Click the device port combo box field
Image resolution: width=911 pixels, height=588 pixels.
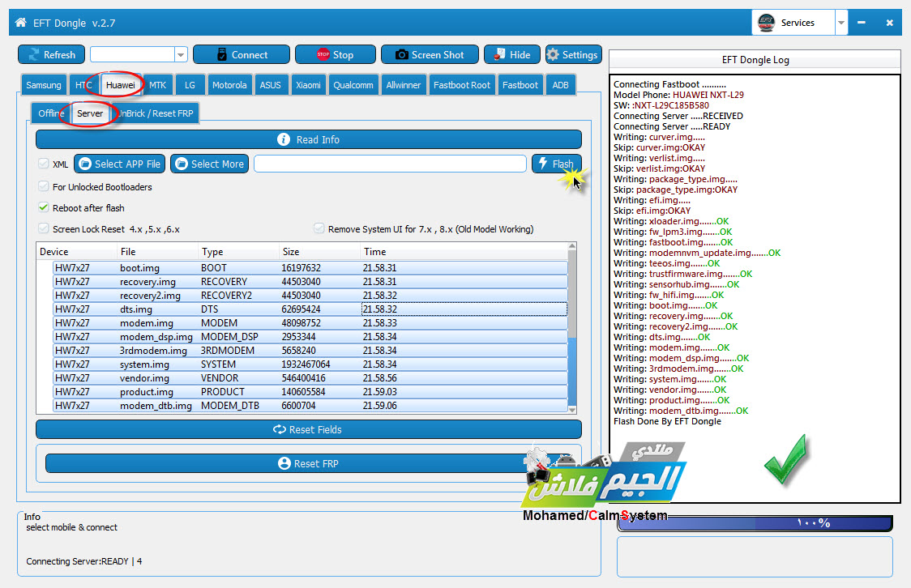point(132,54)
